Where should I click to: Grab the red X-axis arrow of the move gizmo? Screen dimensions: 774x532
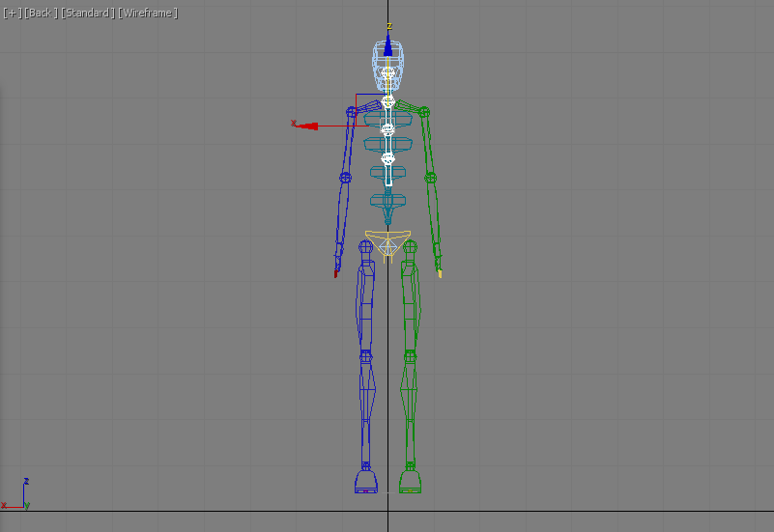pyautogui.click(x=308, y=126)
